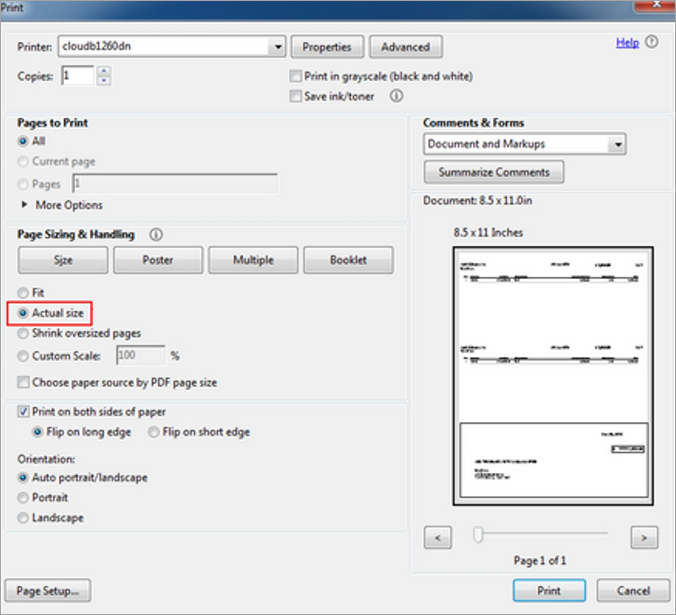Click the 'Document: 8.5 x 11.0in' text
The height and width of the screenshot is (615, 676).
(x=478, y=200)
